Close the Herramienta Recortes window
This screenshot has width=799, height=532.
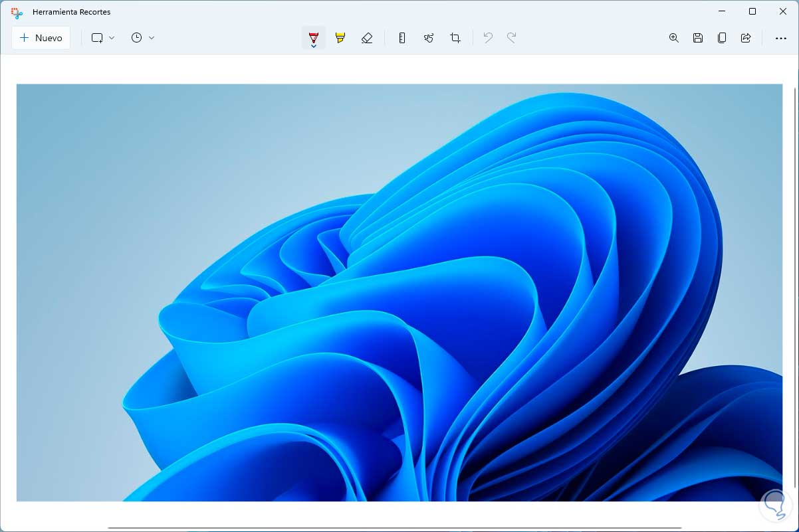783,11
